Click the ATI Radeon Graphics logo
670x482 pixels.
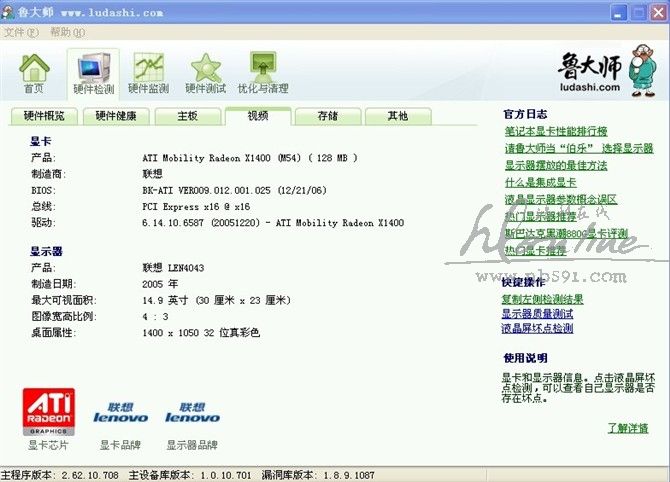tap(49, 411)
